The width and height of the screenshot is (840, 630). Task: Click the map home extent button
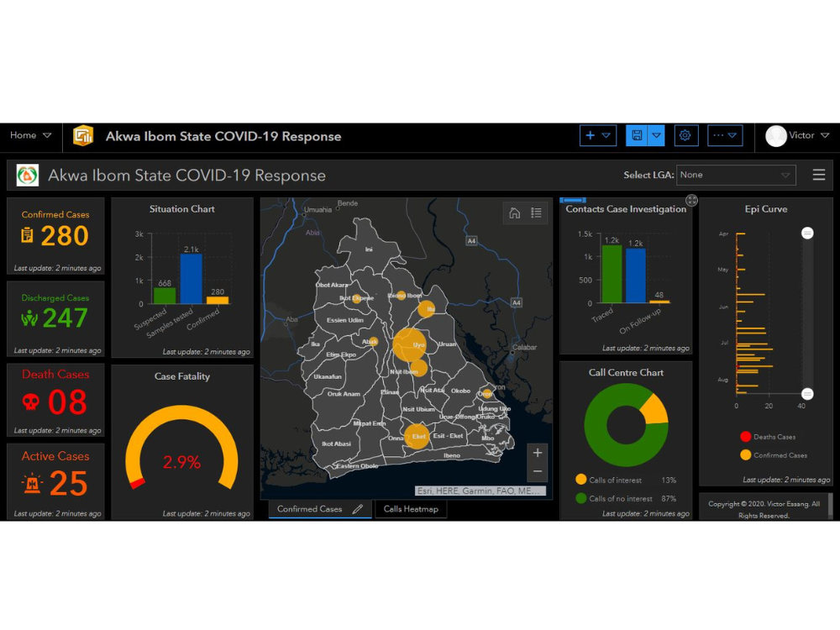(514, 213)
